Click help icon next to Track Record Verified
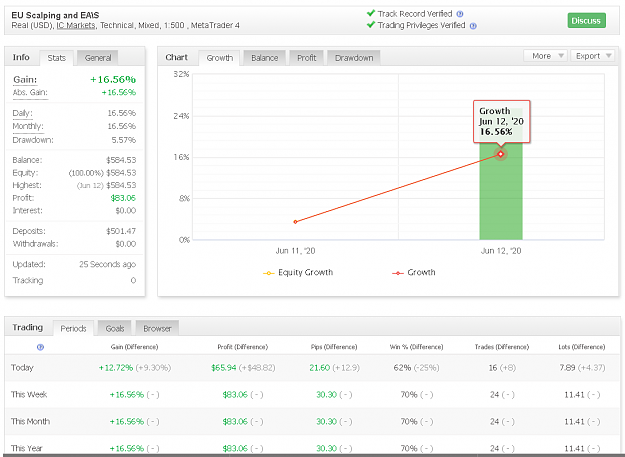 (x=460, y=14)
